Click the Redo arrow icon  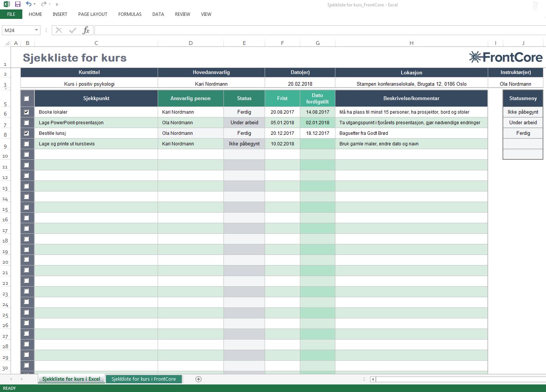(43, 4)
